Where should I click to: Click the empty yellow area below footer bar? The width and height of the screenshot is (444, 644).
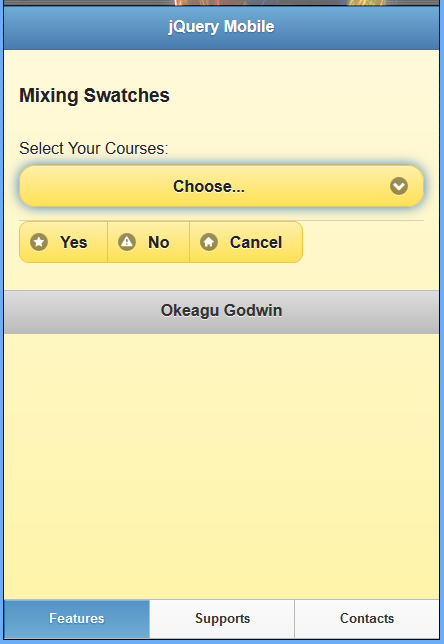click(221, 466)
